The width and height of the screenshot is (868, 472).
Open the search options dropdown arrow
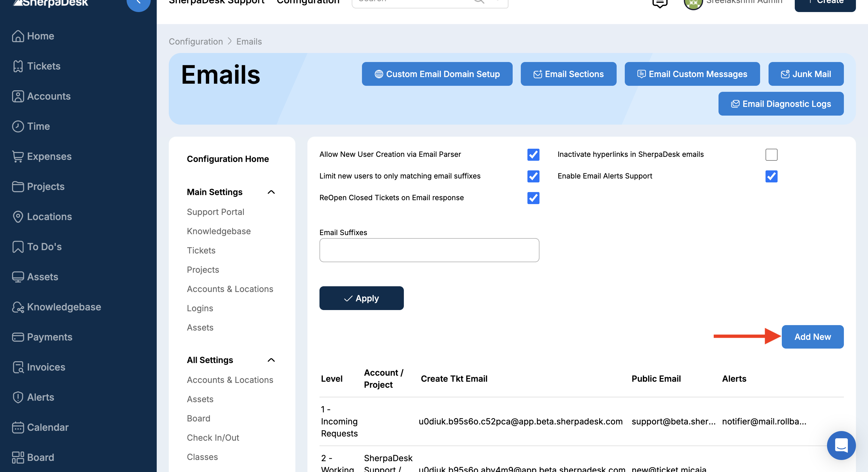coord(498,1)
